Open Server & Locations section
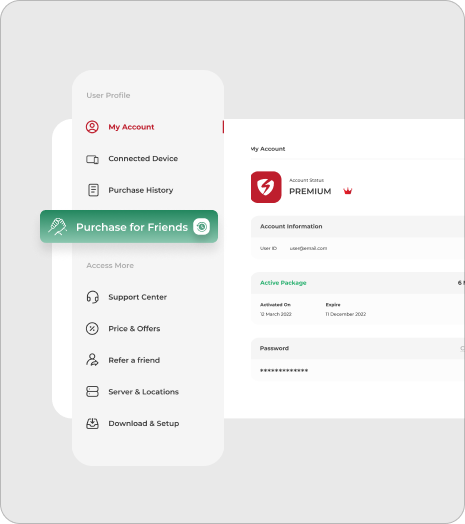This screenshot has height=524, width=465. (x=143, y=392)
